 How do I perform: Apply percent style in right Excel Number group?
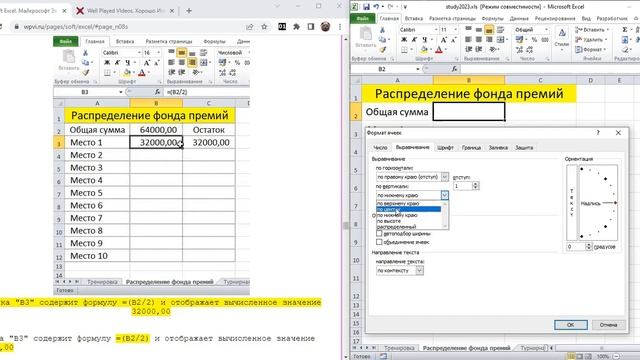coord(534,40)
